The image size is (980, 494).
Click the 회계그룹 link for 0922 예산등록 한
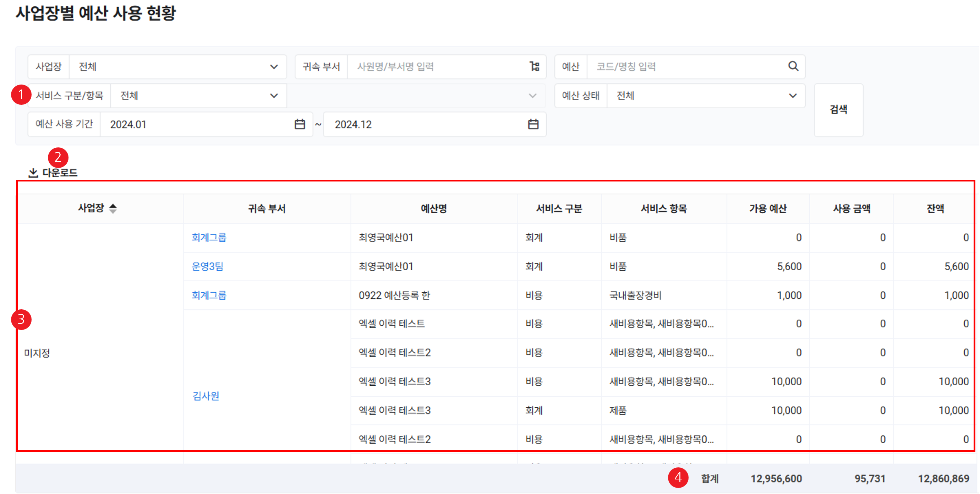(209, 295)
